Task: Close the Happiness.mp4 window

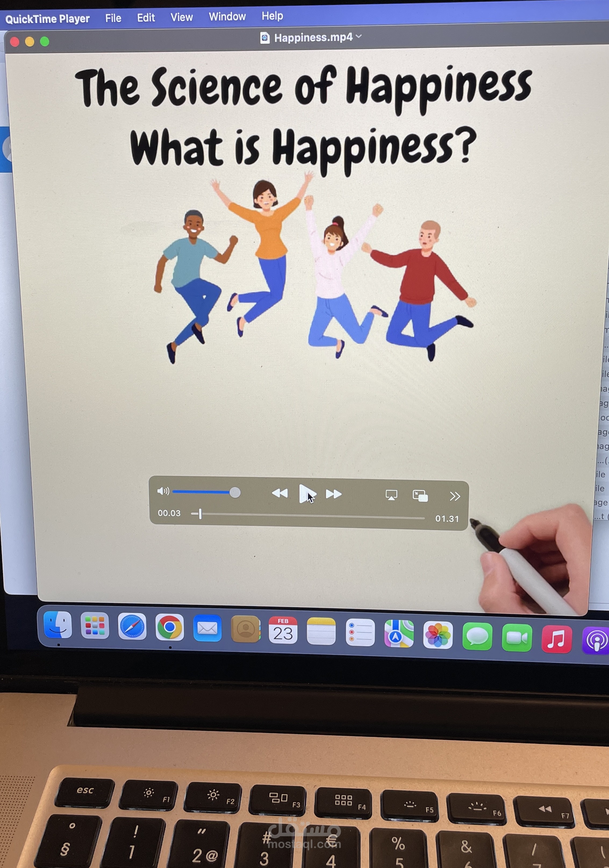Action: [x=15, y=42]
